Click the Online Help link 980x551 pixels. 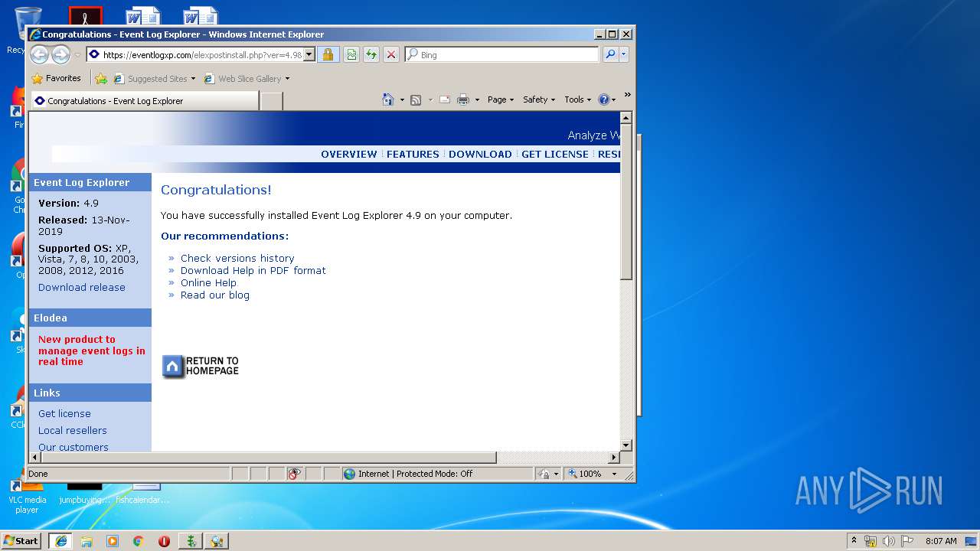208,282
